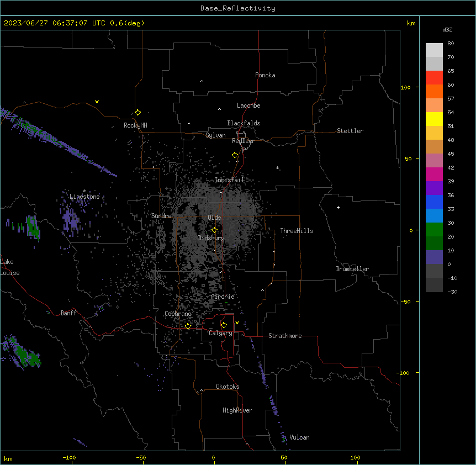Click the Stettler city label
476x465 pixels.
pyautogui.click(x=350, y=131)
